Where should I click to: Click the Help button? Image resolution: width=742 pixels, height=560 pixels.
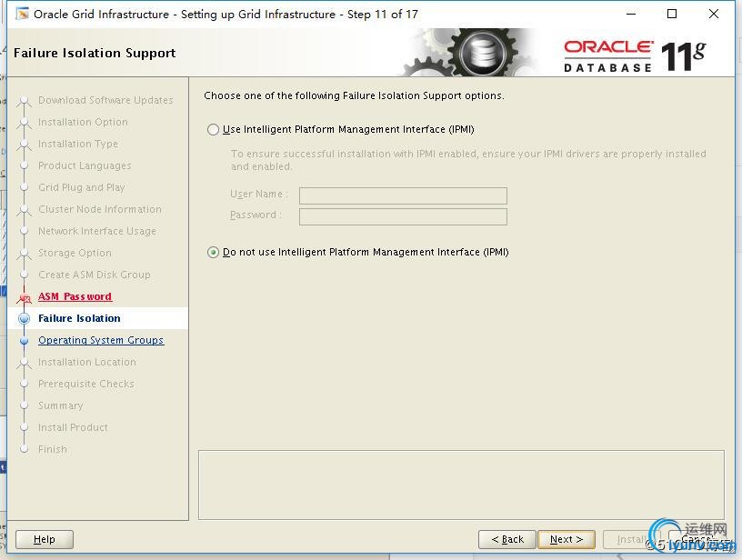tap(45, 539)
